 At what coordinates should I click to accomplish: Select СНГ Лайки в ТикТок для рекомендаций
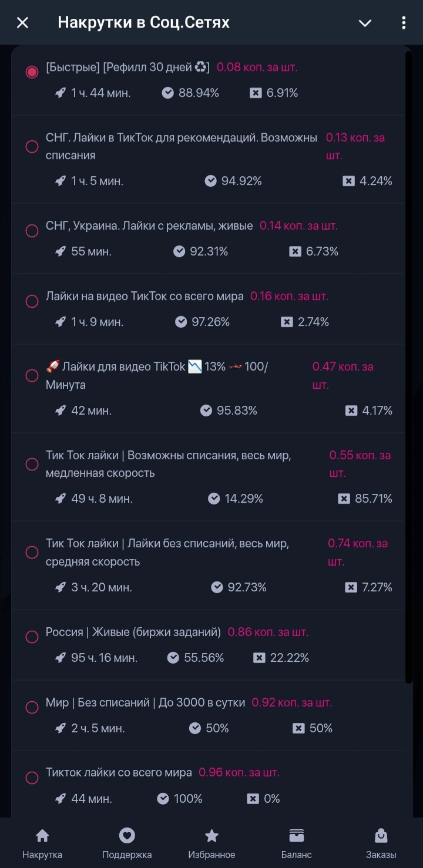(x=32, y=146)
